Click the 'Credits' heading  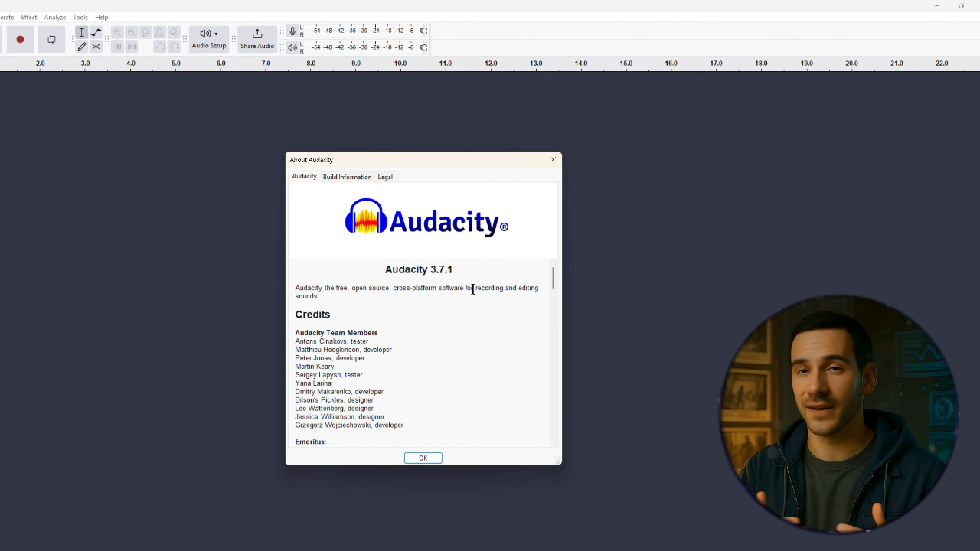pyautogui.click(x=312, y=315)
